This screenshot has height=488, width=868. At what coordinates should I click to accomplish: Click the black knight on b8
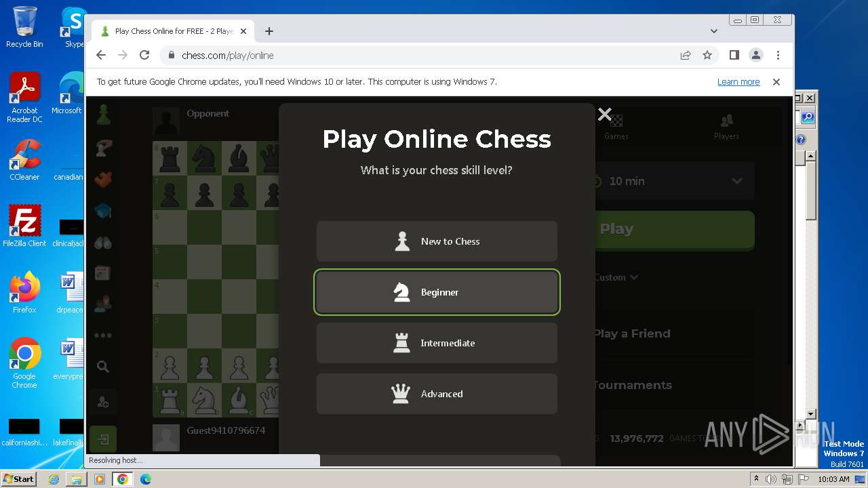204,159
